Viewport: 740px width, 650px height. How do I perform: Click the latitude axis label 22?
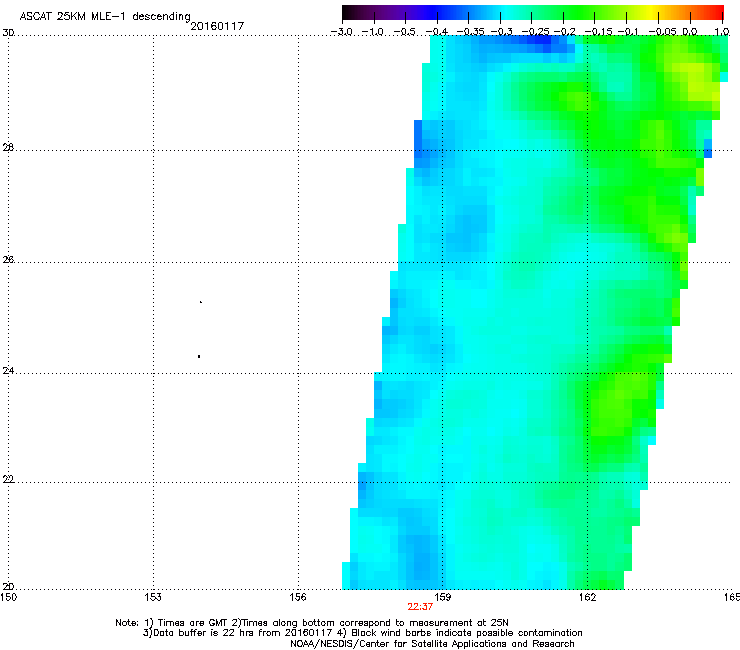[8, 480]
